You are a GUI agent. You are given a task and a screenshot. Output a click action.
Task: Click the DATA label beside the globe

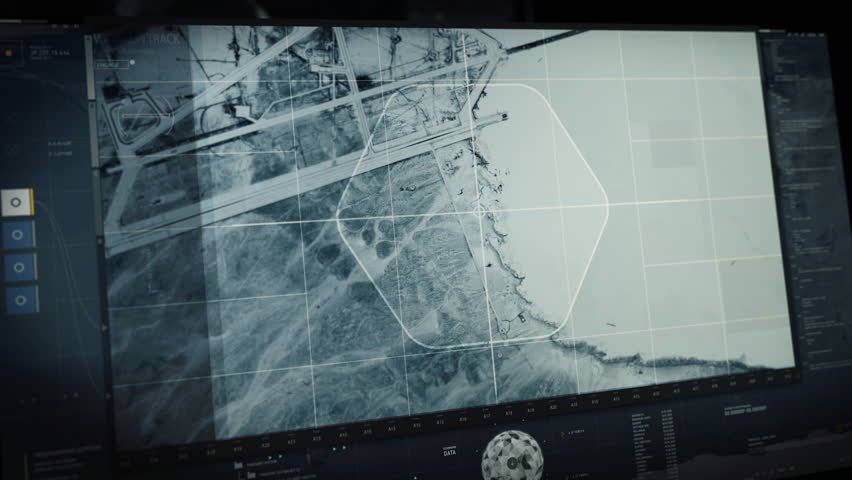click(449, 453)
